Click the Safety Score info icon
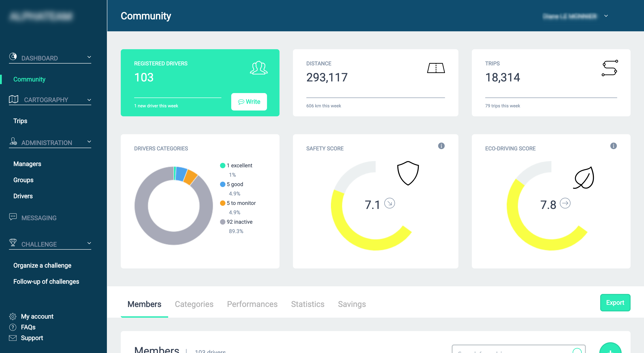The image size is (644, 353). 441,146
